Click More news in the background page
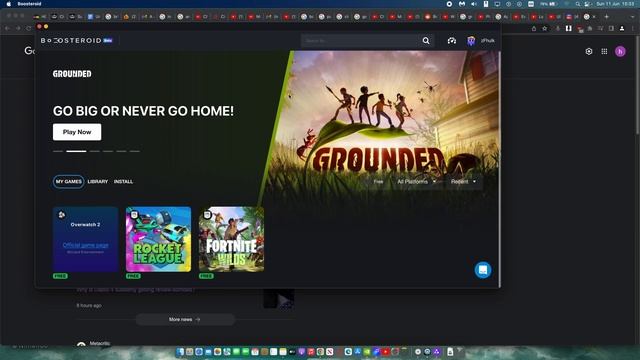This screenshot has width=640, height=360. pyautogui.click(x=185, y=319)
